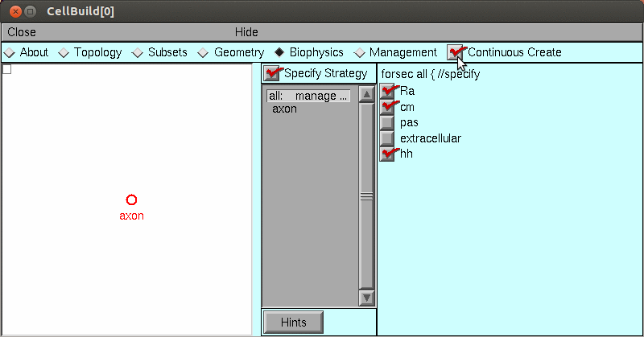
Task: Switch to the Topology page
Action: tap(65, 52)
